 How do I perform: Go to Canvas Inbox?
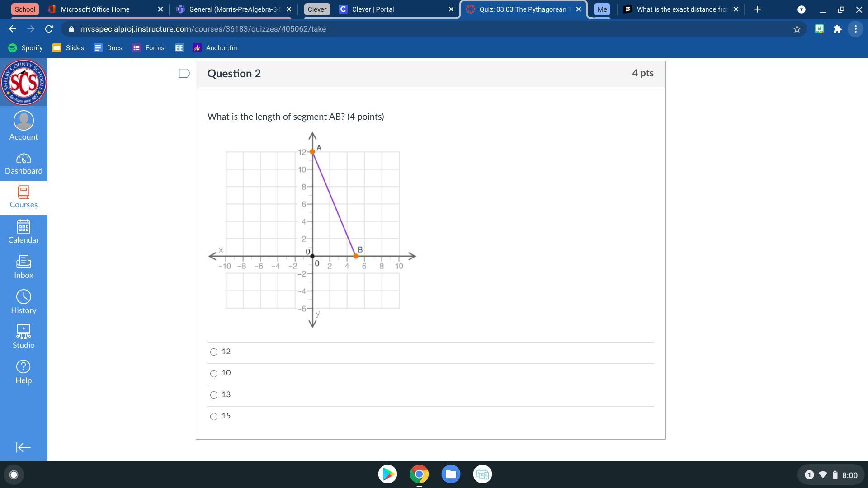[24, 267]
